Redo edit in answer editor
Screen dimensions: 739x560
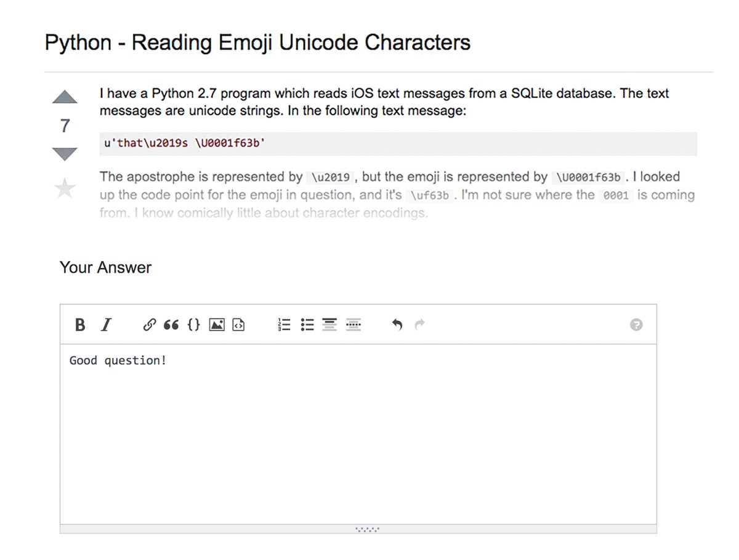(x=420, y=325)
